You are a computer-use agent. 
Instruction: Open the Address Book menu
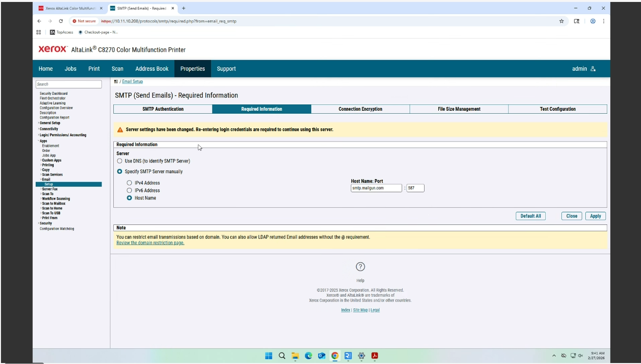[151, 68]
